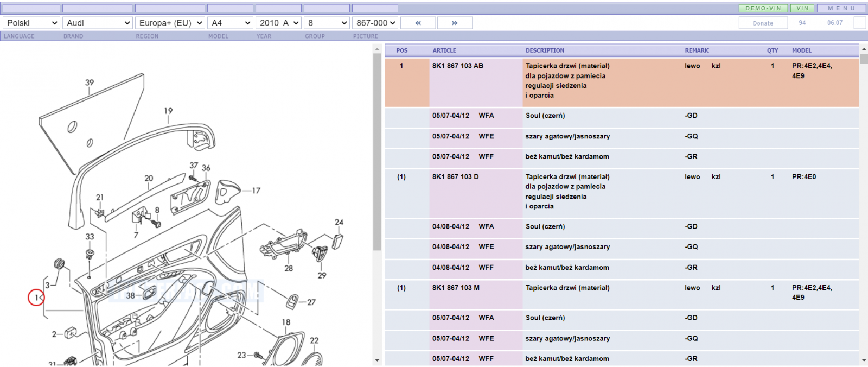Select circled part number 1 in diagram
868x367 pixels.
[36, 298]
